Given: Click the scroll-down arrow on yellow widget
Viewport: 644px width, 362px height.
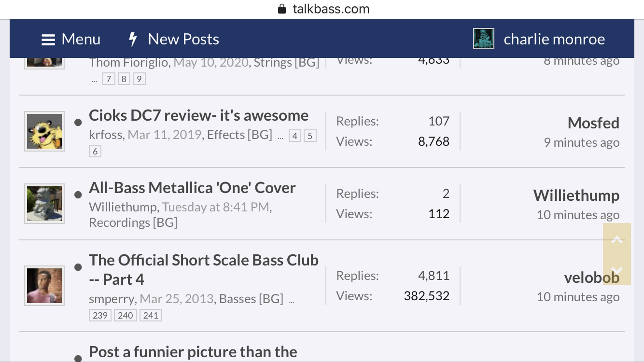Looking at the screenshot, I should click(617, 270).
